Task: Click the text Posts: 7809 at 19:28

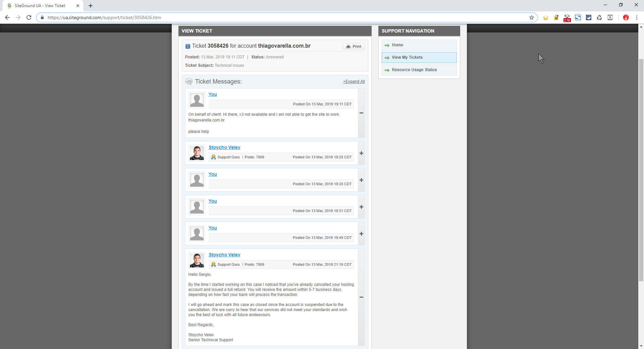Action: click(x=255, y=157)
